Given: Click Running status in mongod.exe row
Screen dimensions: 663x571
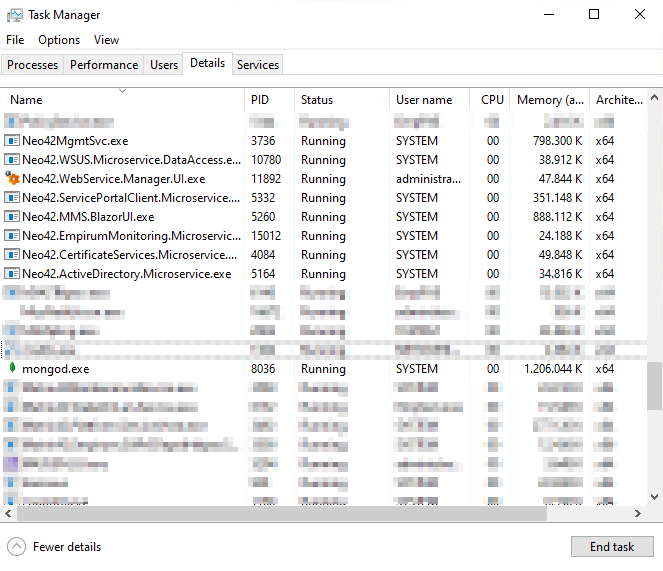Looking at the screenshot, I should [323, 369].
